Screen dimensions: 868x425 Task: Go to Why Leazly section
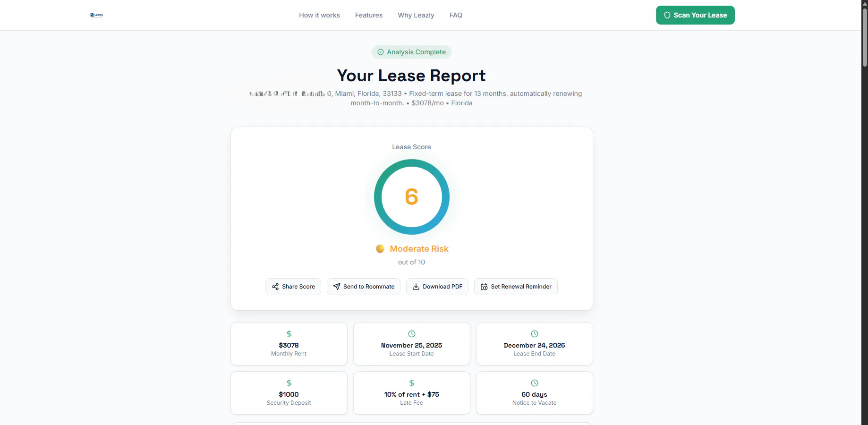pos(416,15)
